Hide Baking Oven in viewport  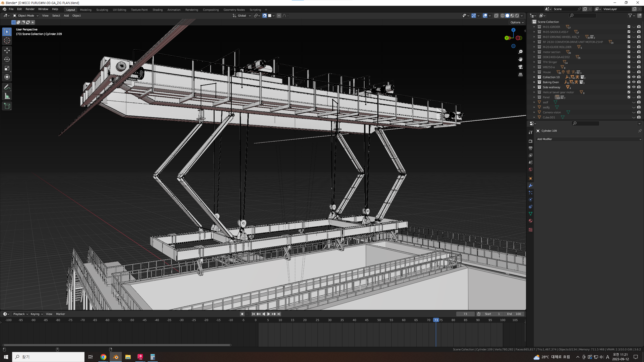click(x=634, y=82)
